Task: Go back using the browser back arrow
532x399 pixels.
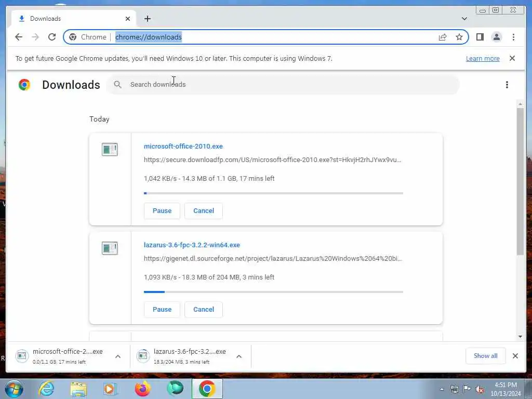Action: [19, 37]
